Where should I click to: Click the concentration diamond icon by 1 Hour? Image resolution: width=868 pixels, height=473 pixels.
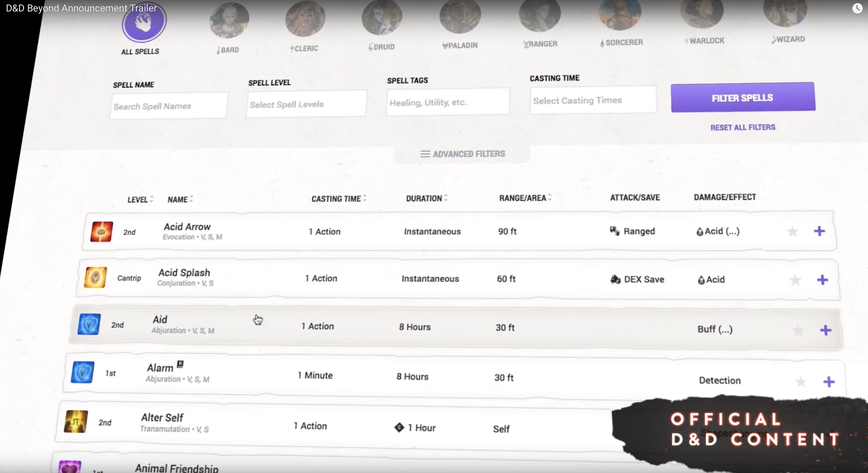coord(399,427)
